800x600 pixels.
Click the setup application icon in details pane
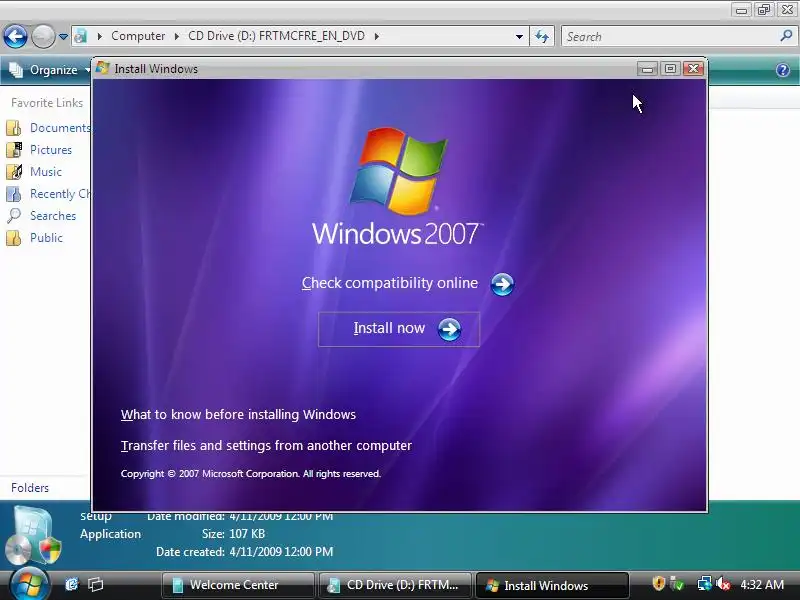coord(34,536)
